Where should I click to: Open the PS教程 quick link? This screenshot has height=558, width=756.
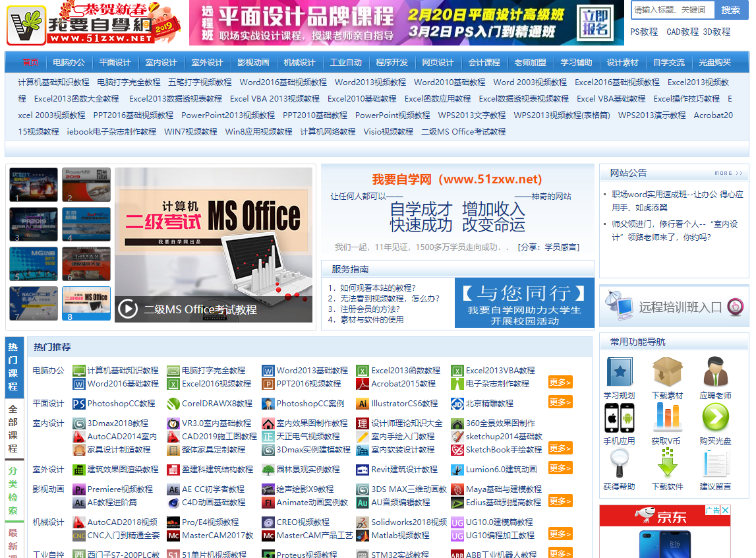point(644,32)
